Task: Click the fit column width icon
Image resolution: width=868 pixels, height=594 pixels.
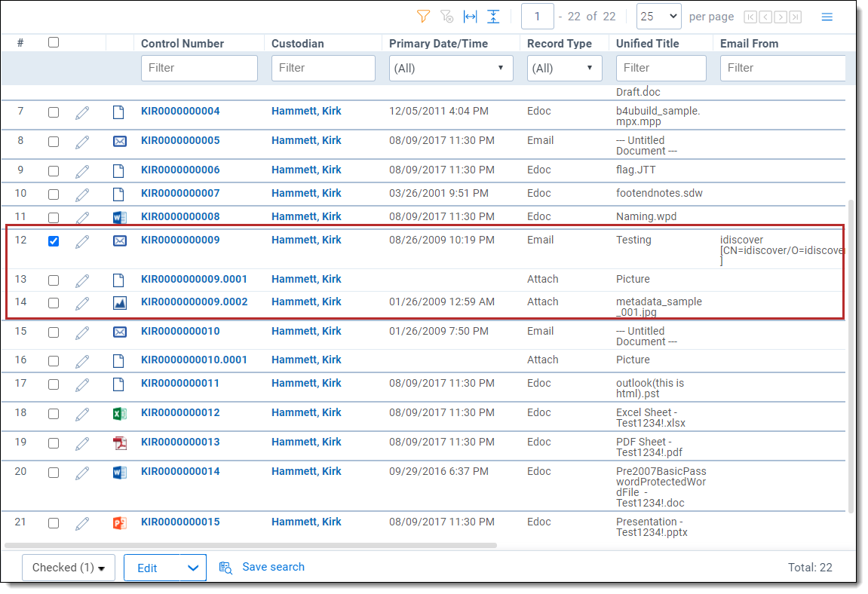Action: coord(470,17)
